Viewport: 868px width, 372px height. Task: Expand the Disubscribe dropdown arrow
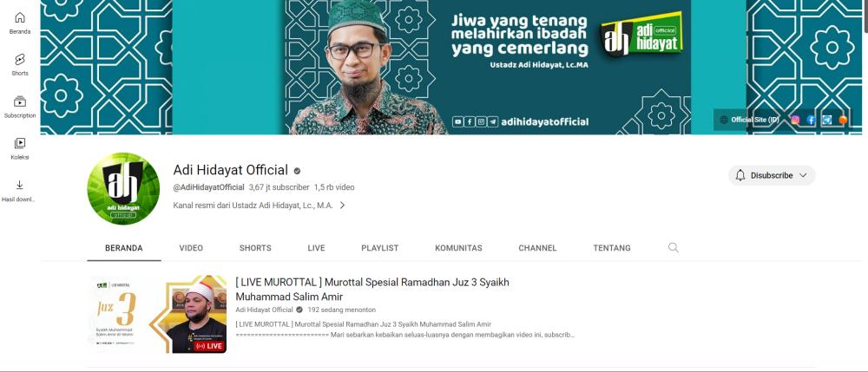pyautogui.click(x=803, y=175)
